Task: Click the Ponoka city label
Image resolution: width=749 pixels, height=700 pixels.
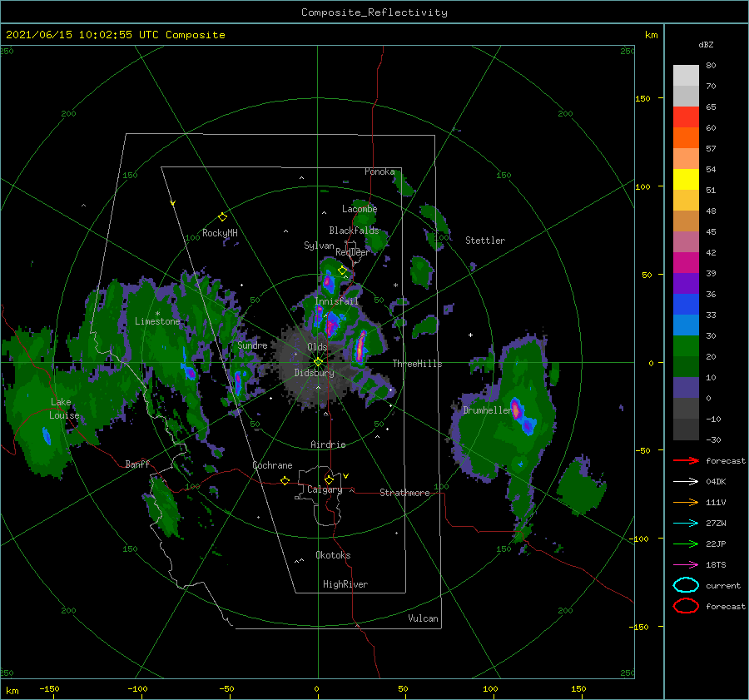Action: pyautogui.click(x=379, y=171)
